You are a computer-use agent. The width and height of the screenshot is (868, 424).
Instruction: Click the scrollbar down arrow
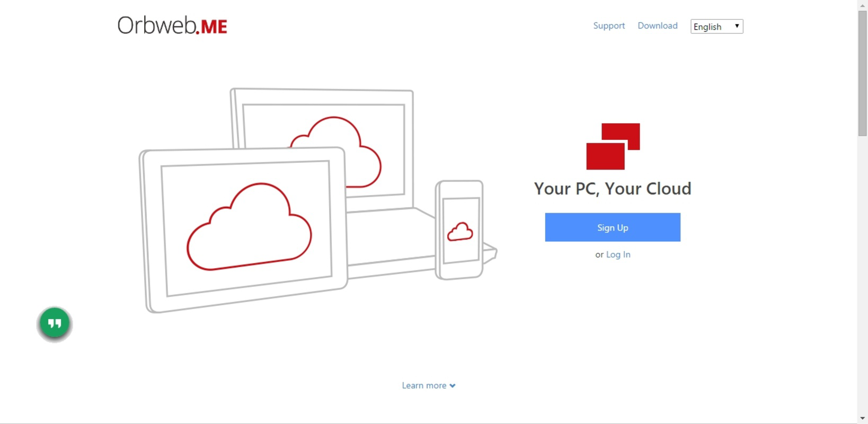[863, 419]
